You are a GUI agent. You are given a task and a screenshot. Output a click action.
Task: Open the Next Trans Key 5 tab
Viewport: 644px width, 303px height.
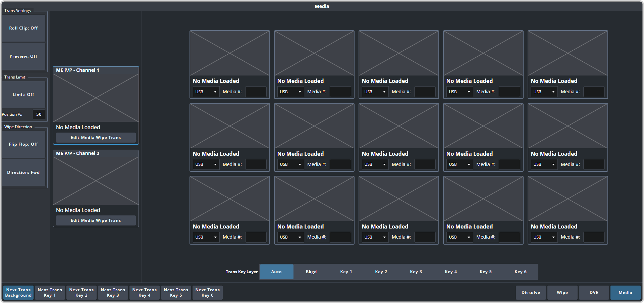(176, 293)
